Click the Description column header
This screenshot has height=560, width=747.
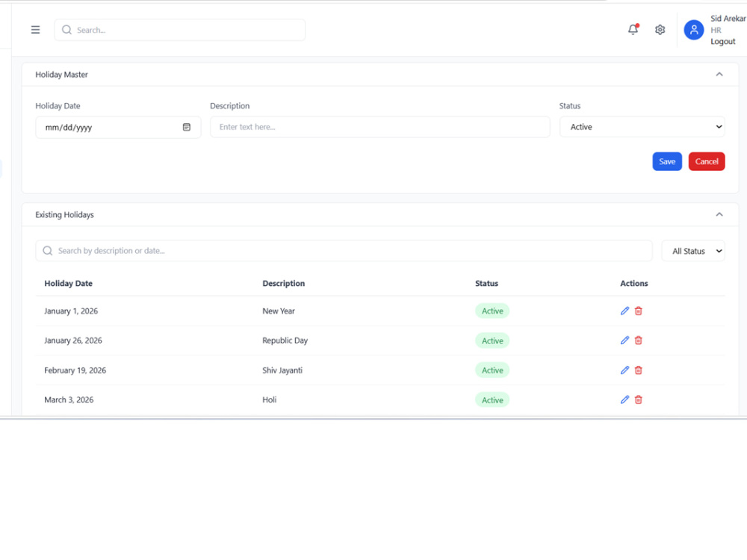[x=283, y=283]
